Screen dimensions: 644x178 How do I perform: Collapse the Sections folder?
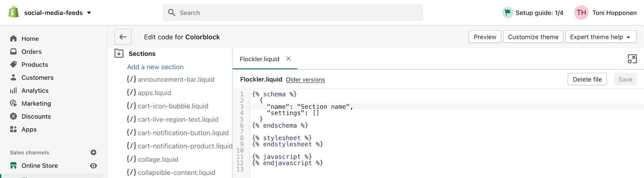[x=119, y=53]
